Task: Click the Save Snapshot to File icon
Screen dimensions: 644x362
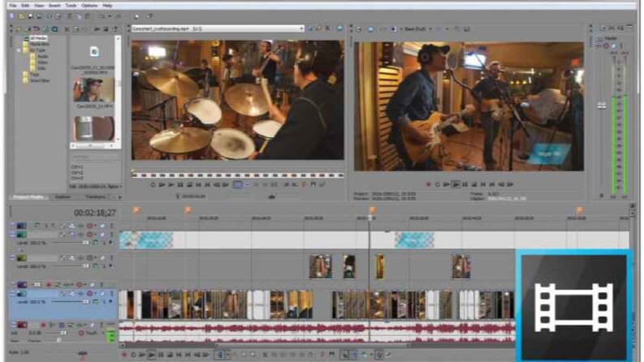Action: tap(467, 29)
